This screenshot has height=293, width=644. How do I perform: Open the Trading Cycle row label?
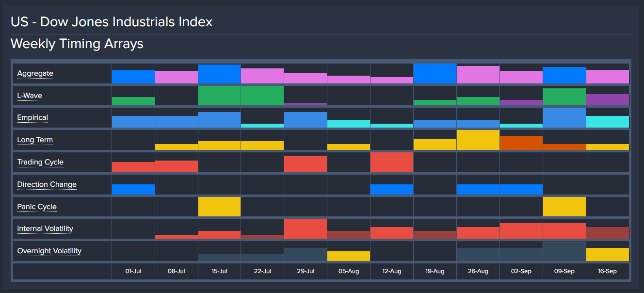pos(40,163)
